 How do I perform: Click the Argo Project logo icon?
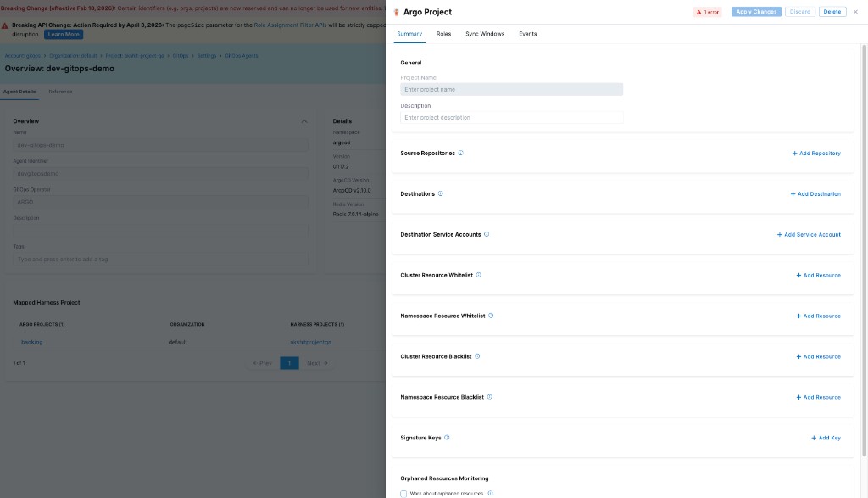click(x=396, y=12)
